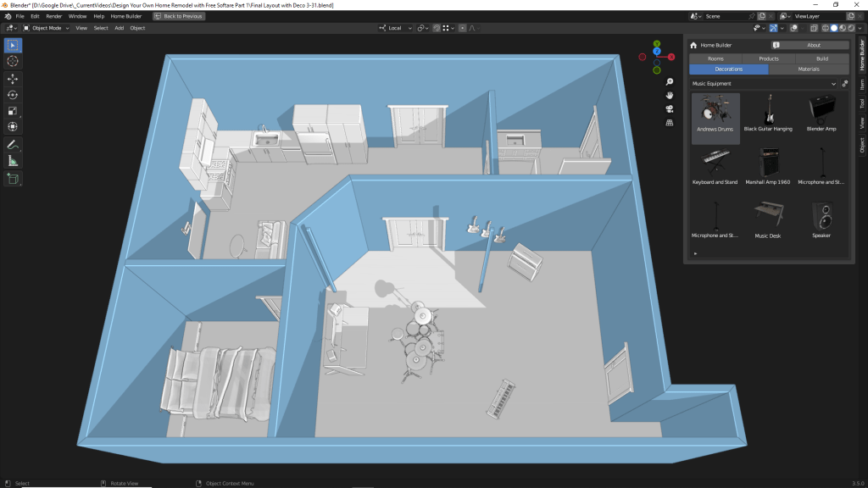Expand the Music Equipment category dropdown
868x488 pixels.
pyautogui.click(x=763, y=84)
